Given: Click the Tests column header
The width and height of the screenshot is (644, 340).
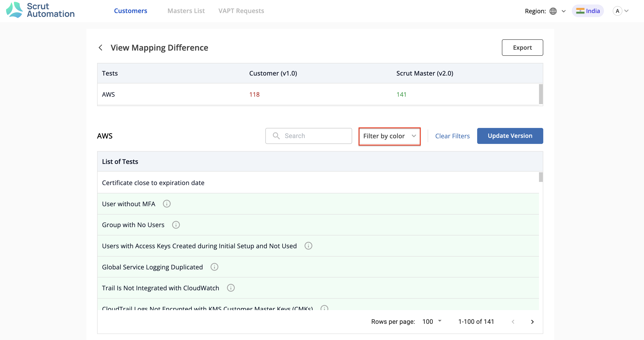Looking at the screenshot, I should pyautogui.click(x=110, y=73).
